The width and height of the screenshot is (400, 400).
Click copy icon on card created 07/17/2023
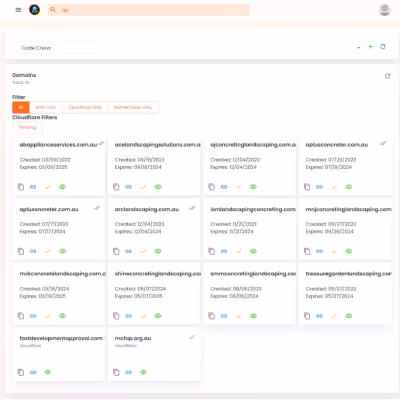point(21,251)
